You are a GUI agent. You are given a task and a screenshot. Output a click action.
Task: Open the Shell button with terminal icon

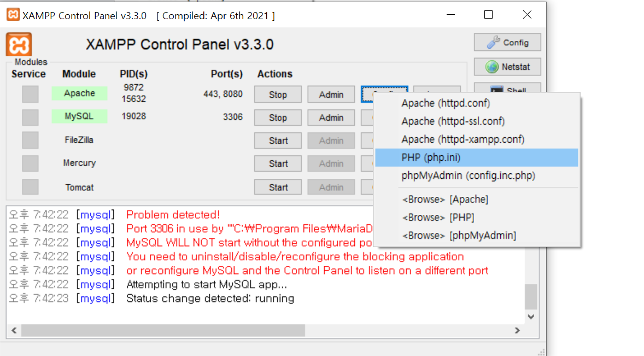(507, 88)
